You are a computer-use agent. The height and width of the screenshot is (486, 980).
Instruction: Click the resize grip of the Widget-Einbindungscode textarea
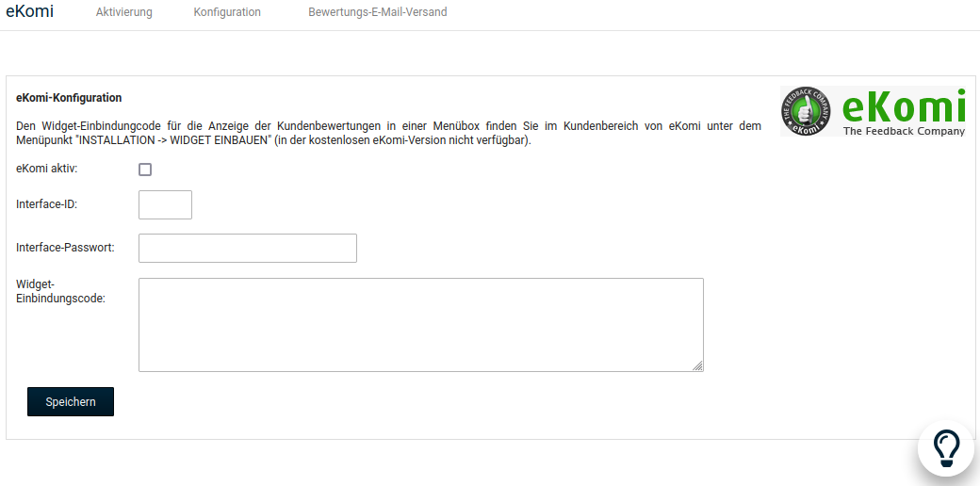tap(698, 366)
